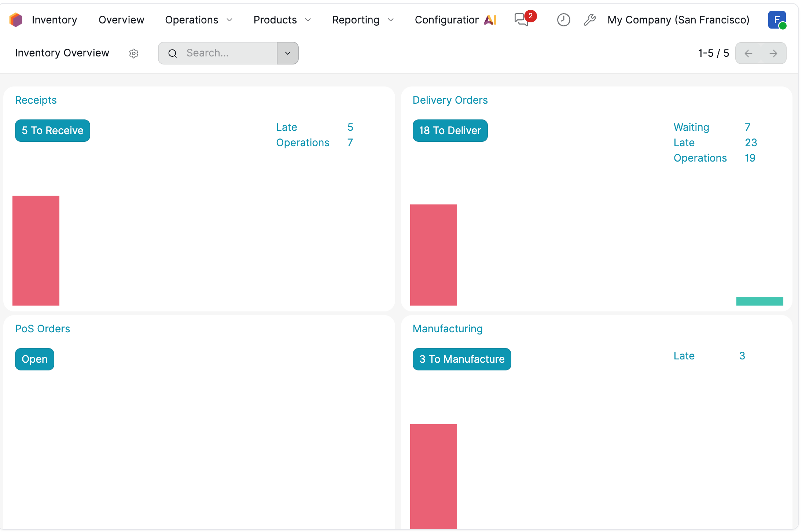Toggle the search options dropdown arrow

[288, 53]
